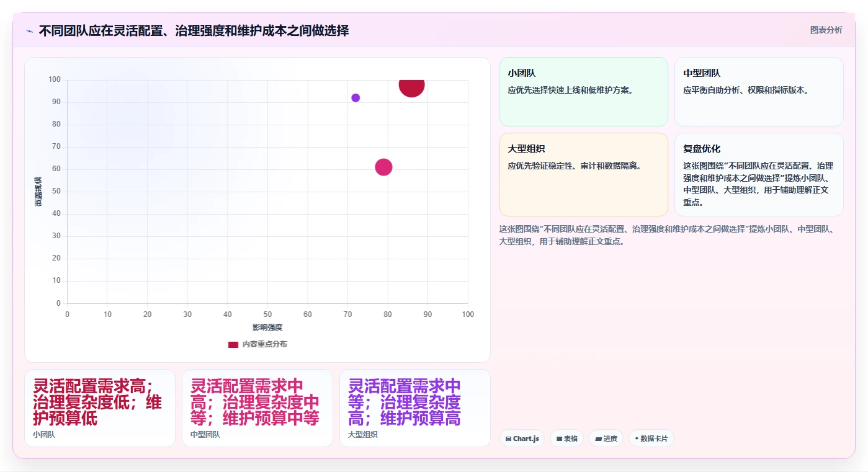Toggle the 内容重点分布 legend swatch
Viewport: 868px width, 472px height.
coord(233,344)
